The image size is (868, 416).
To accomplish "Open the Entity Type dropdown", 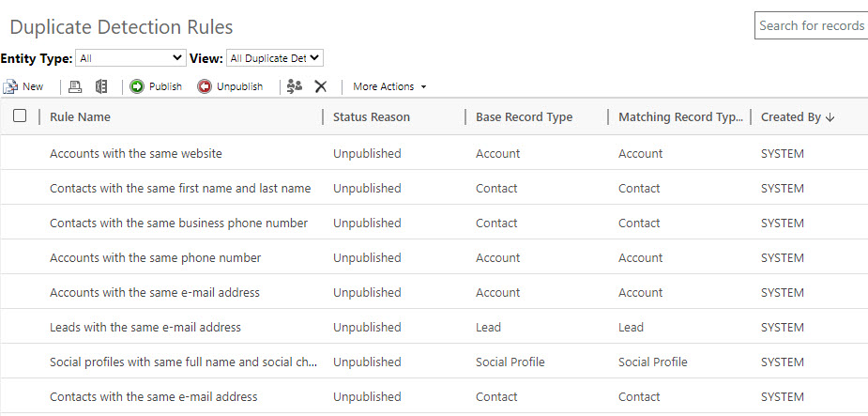I will [130, 58].
